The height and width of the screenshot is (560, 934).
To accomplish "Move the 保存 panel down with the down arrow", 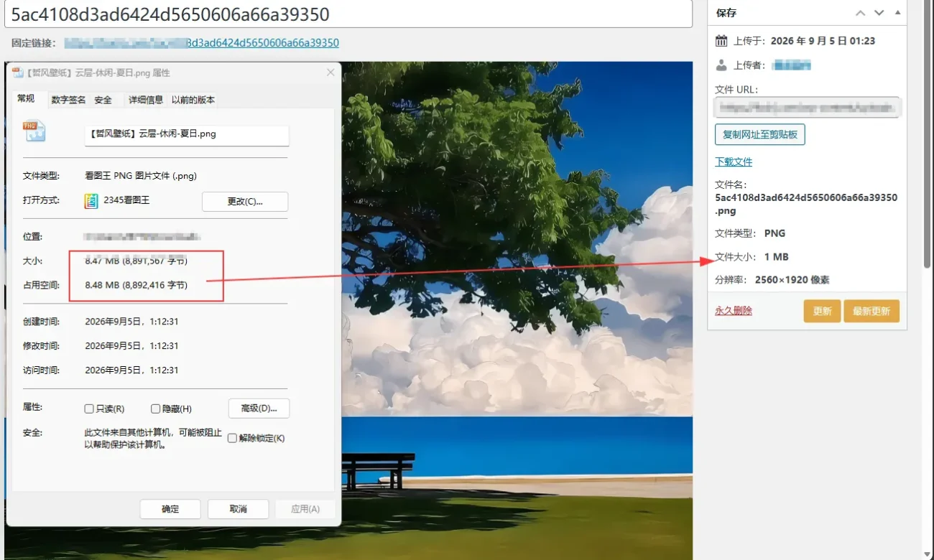I will point(879,13).
